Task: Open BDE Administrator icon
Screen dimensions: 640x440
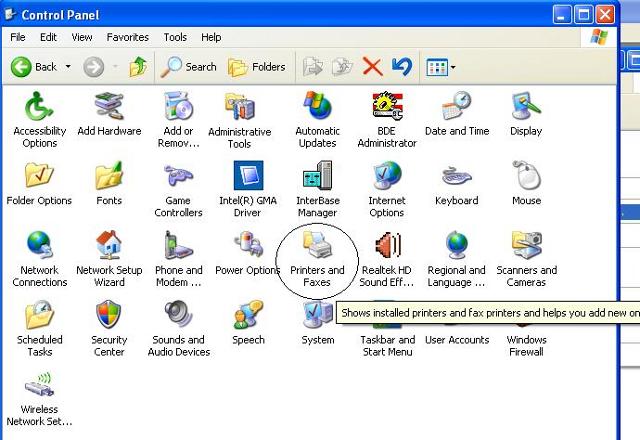Action: [387, 106]
